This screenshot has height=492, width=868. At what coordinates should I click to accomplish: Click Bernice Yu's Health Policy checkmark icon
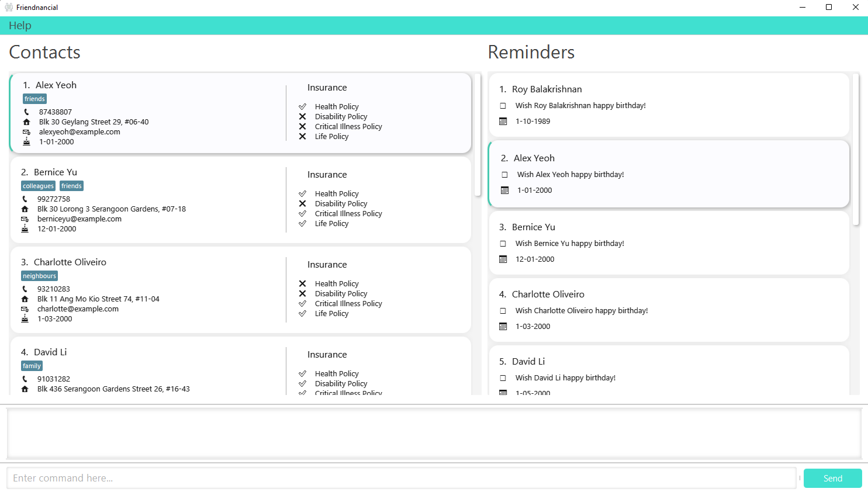pyautogui.click(x=302, y=194)
